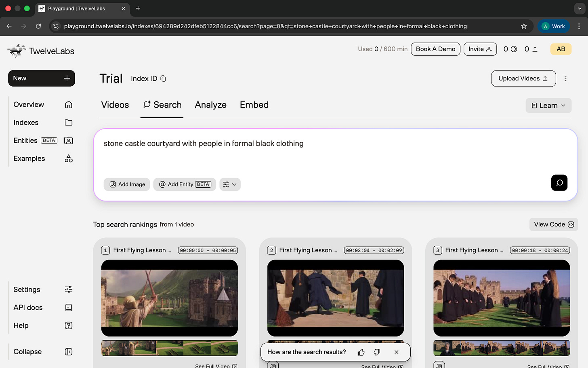Viewport: 588px width, 368px height.
Task: Close the Playground TwelveLabs tab
Action: coord(123,8)
